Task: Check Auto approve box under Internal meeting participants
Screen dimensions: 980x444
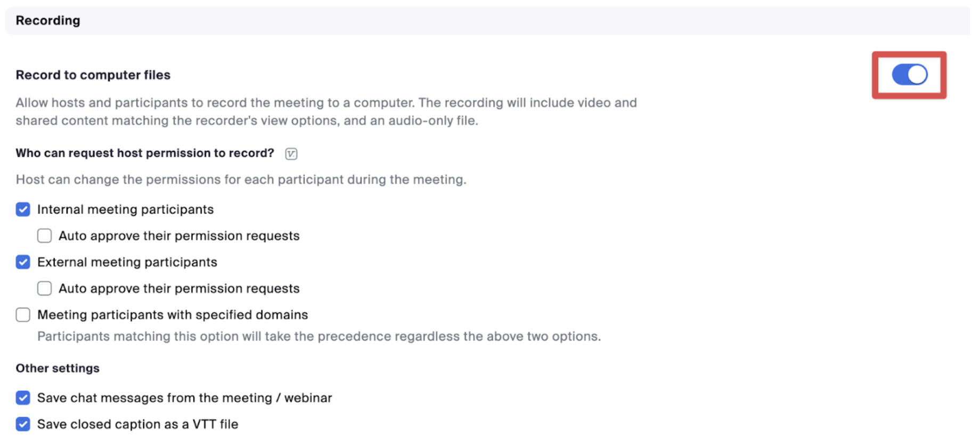Action: [x=44, y=236]
